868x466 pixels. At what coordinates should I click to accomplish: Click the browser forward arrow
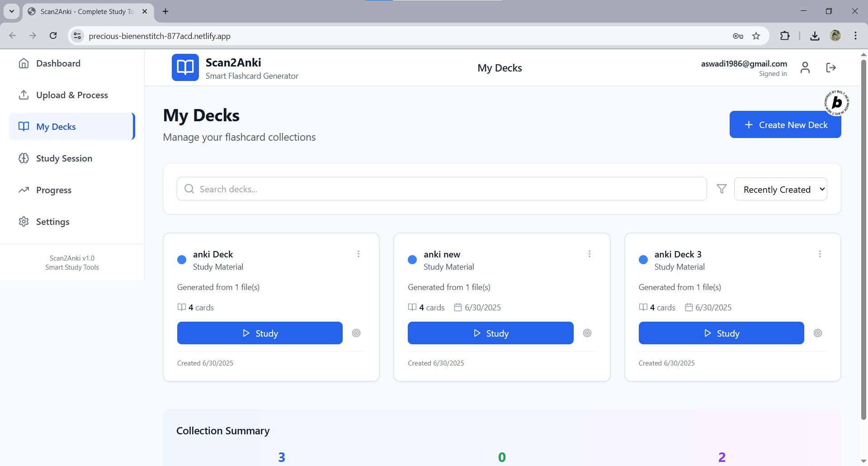coord(33,36)
